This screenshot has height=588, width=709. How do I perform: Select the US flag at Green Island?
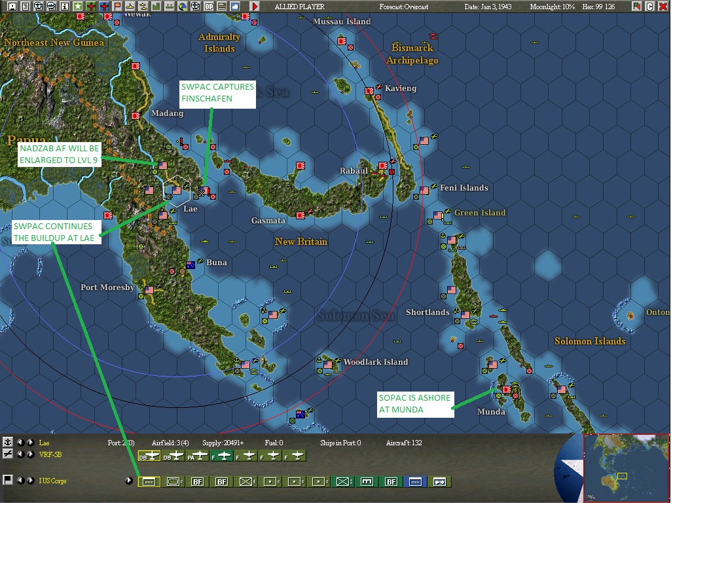[x=438, y=215]
